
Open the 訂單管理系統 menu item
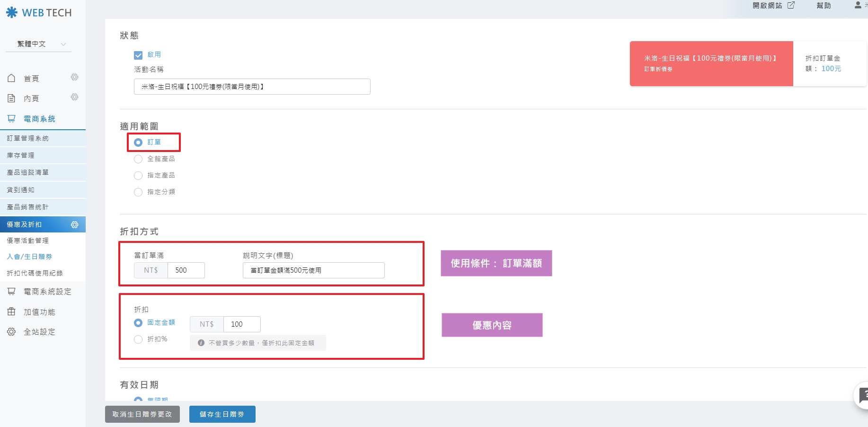click(x=28, y=138)
